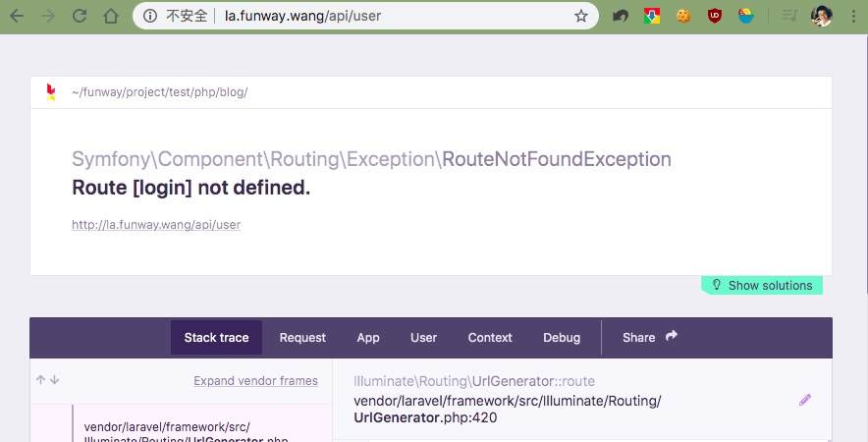868x442 pixels.
Task: Open the cookie extension icon
Action: click(682, 16)
